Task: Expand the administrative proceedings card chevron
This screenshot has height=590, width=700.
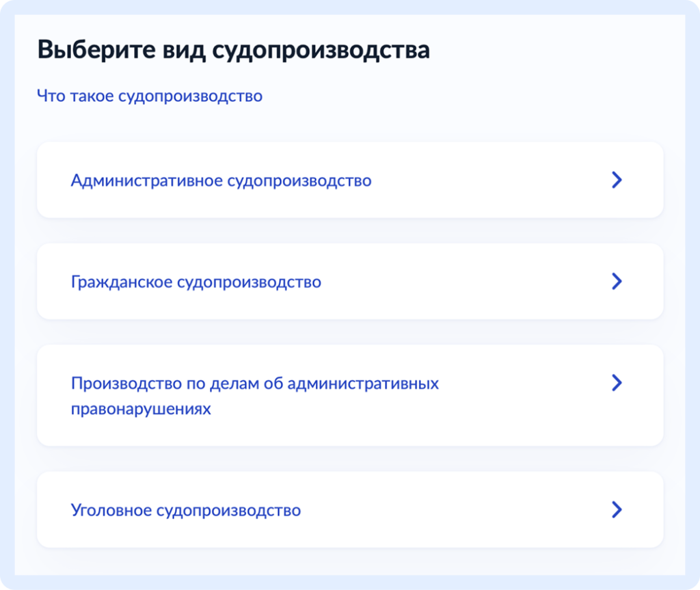Action: [617, 180]
